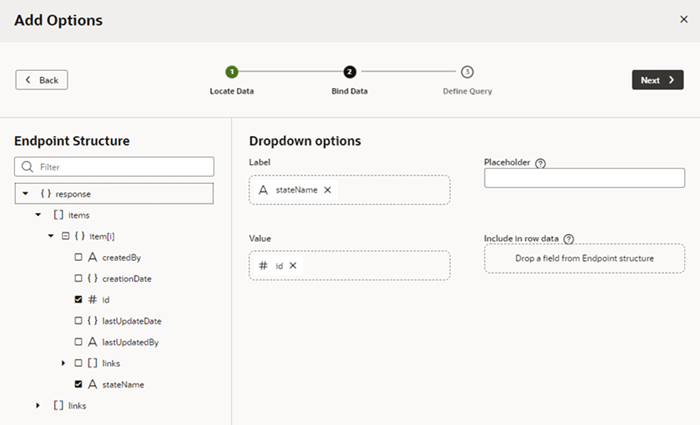Expand the links node under item[i]
Screen dimensions: 700x425
tap(63, 363)
